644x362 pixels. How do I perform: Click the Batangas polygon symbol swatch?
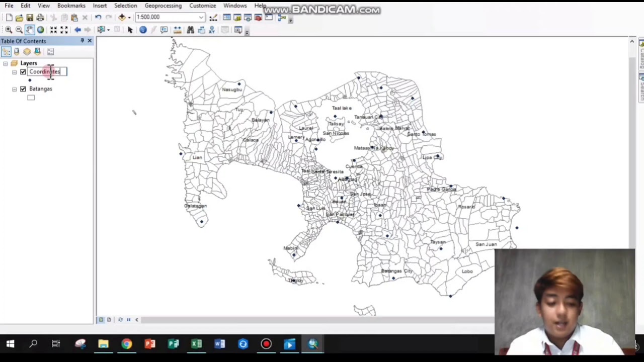31,98
